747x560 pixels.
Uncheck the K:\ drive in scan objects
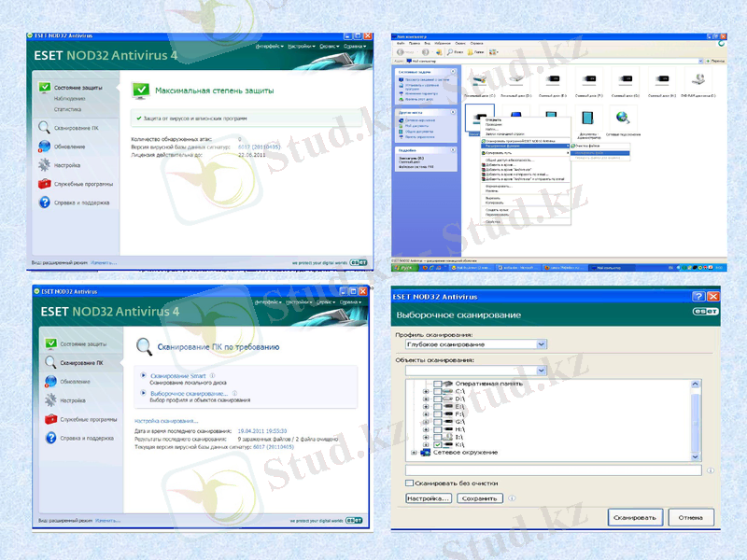point(438,445)
